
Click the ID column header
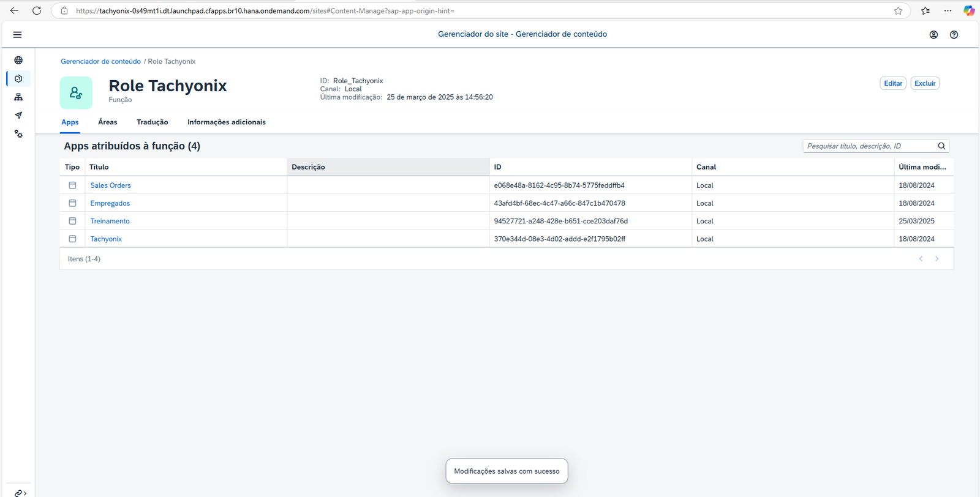(590, 167)
